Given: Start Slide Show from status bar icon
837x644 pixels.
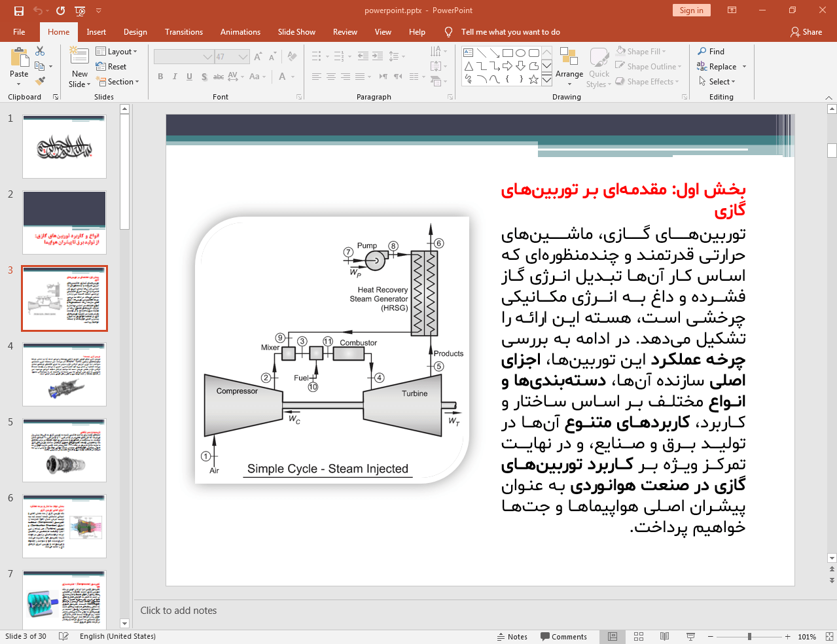Looking at the screenshot, I should [x=690, y=636].
